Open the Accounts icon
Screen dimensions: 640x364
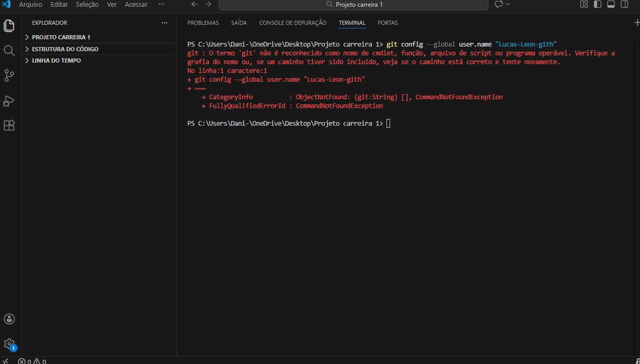(9, 319)
